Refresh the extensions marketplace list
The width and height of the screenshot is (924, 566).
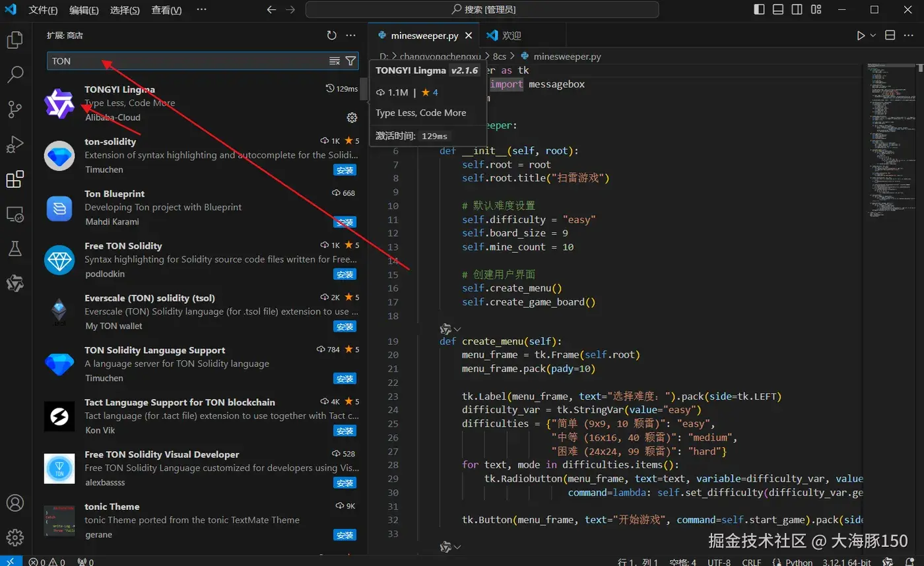tap(332, 36)
